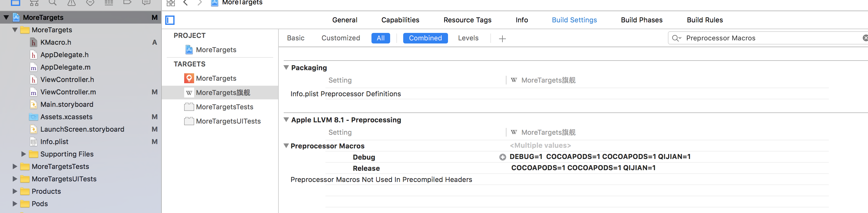Switch to Levels view
This screenshot has width=868, height=213.
tap(468, 38)
